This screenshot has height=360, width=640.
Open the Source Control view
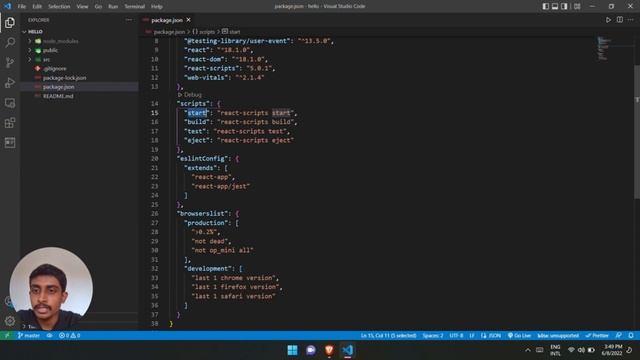tap(10, 62)
